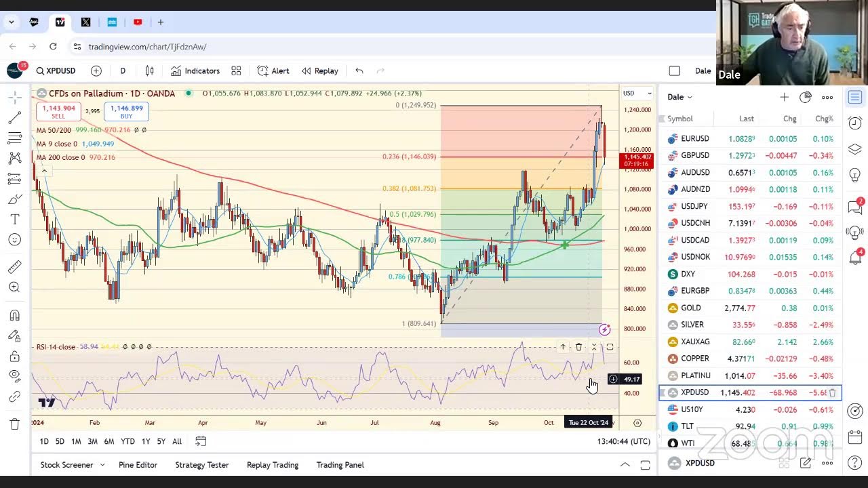Open the Indicators dialog
This screenshot has width=868, height=488.
point(195,70)
